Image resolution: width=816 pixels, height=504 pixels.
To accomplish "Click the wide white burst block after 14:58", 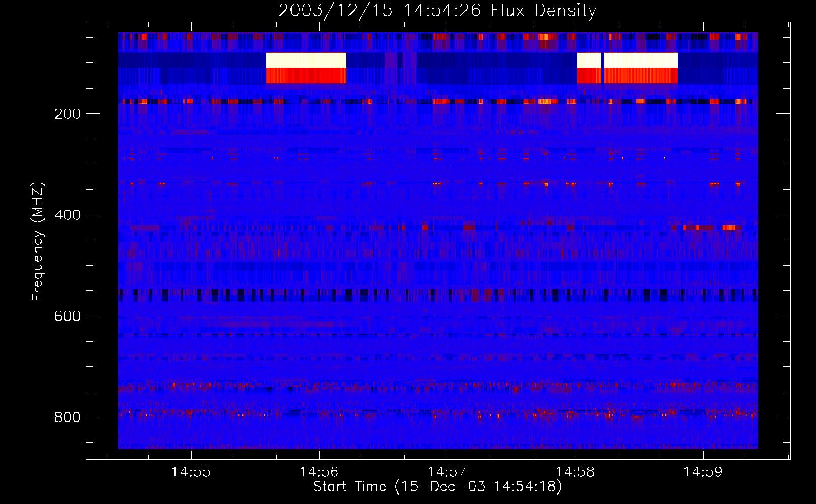I will pyautogui.click(x=640, y=60).
